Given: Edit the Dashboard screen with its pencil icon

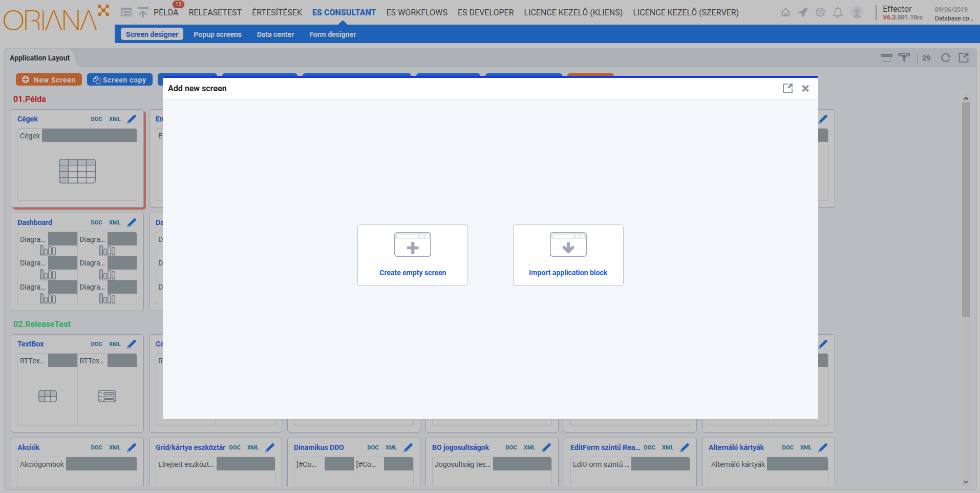Looking at the screenshot, I should click(x=132, y=222).
